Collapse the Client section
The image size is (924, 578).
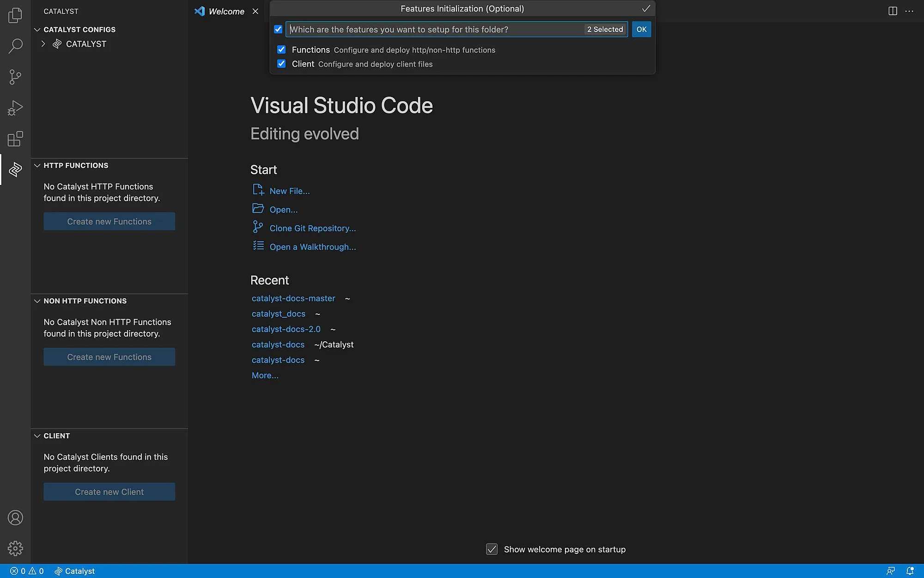point(37,436)
